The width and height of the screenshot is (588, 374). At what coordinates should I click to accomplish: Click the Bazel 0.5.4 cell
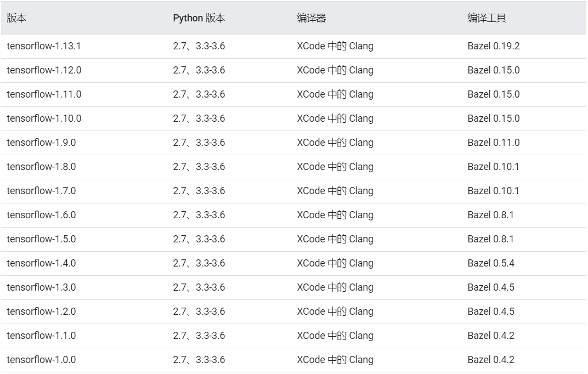pyautogui.click(x=491, y=263)
